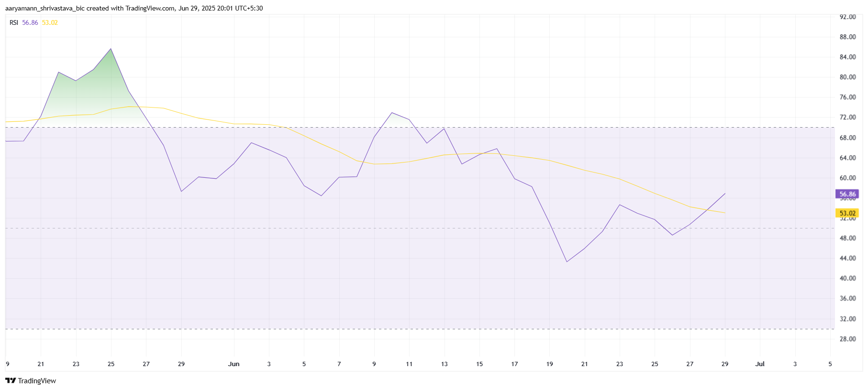Viewport: 868px width, 390px height.
Task: Click the Jun label on the time axis
Action: (234, 364)
